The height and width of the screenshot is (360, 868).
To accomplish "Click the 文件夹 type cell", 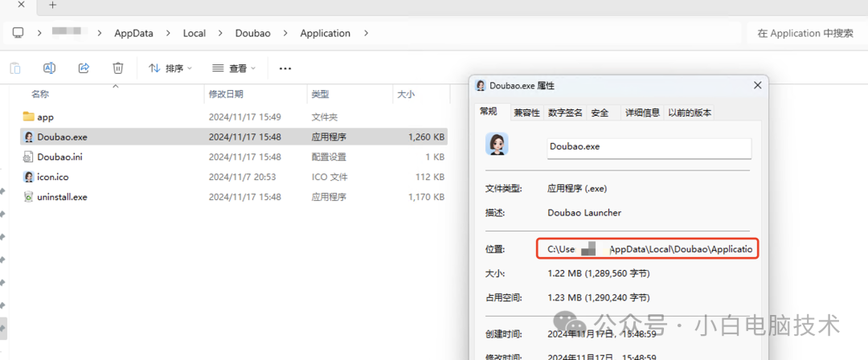I will [325, 117].
